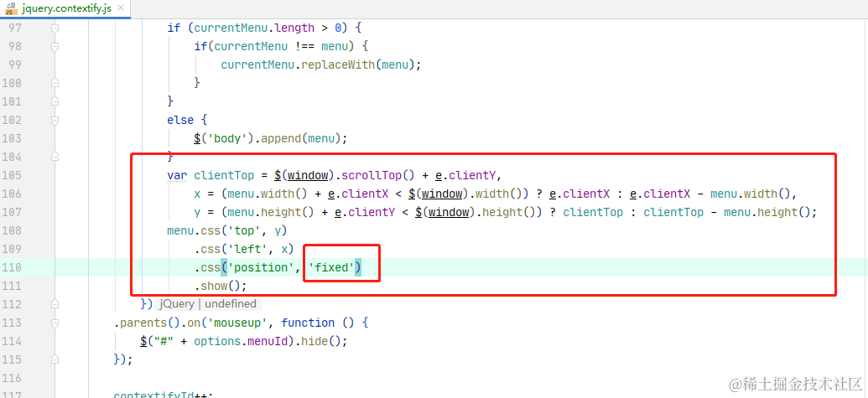Select the jquery.contextify.js editor tab

pyautogui.click(x=65, y=8)
